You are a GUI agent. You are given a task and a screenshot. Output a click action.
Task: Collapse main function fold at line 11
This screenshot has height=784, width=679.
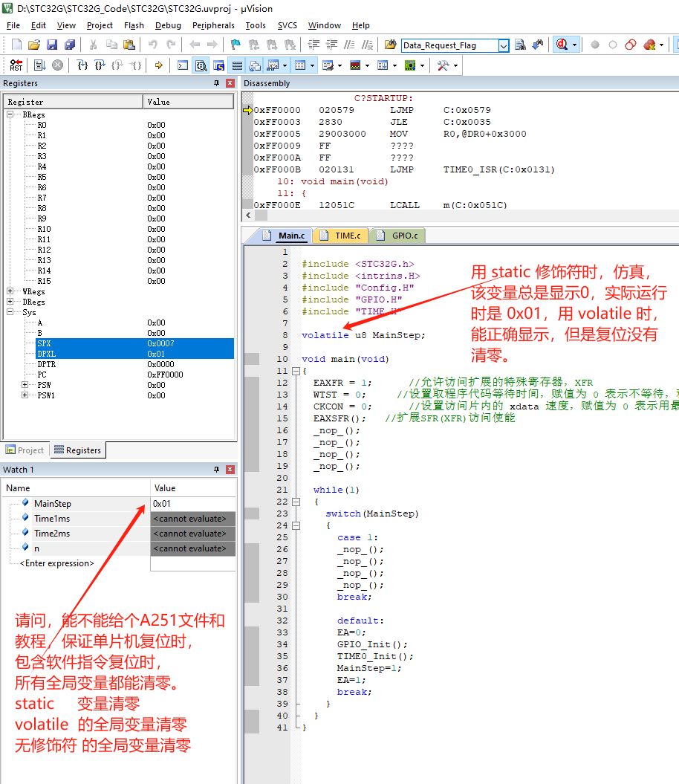click(x=296, y=371)
